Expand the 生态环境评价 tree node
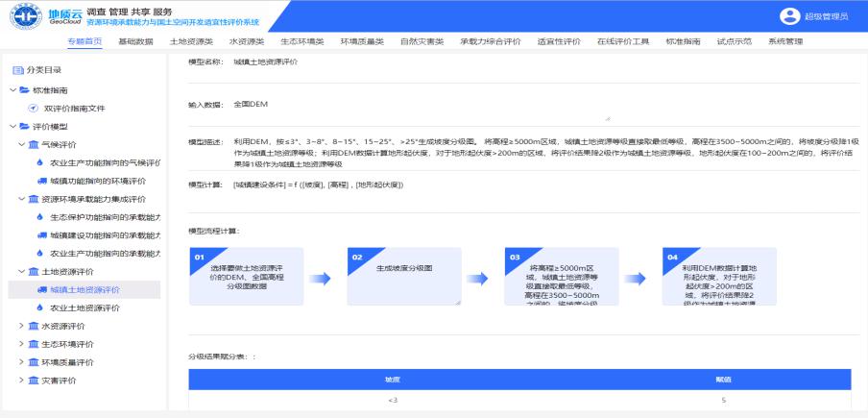 click(21, 344)
